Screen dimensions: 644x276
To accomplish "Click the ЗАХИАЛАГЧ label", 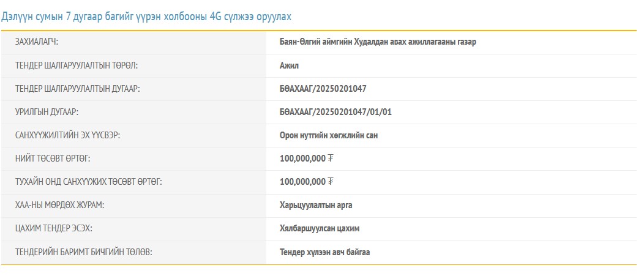I will (x=41, y=42).
